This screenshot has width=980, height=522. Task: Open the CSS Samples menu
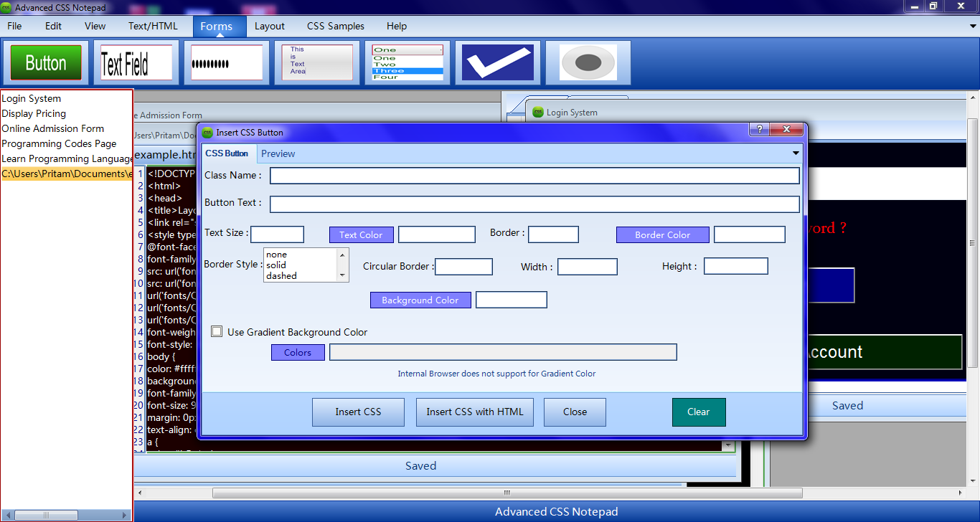(335, 26)
